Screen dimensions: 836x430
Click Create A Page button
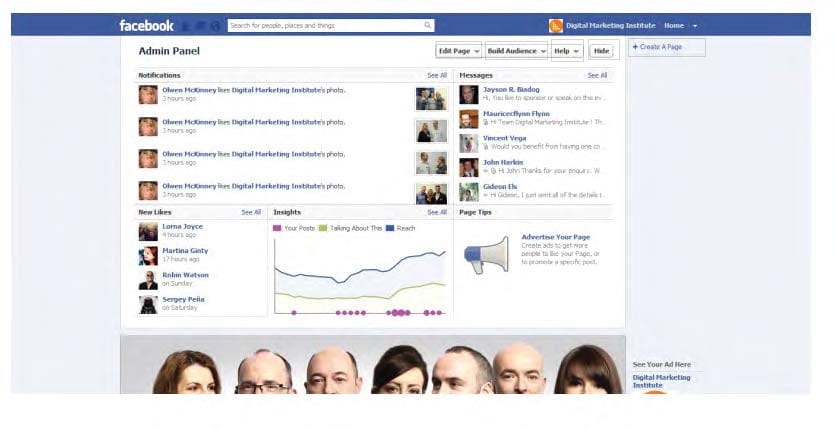coord(666,47)
